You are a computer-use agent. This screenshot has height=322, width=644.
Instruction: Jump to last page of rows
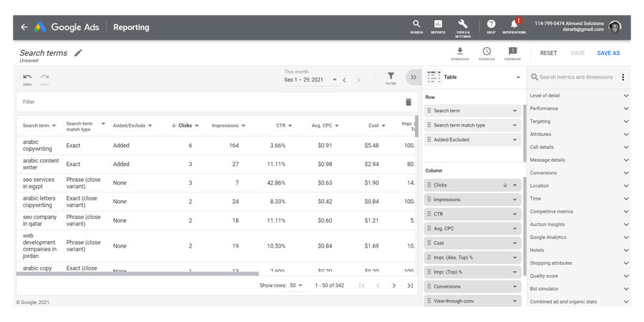coord(410,286)
